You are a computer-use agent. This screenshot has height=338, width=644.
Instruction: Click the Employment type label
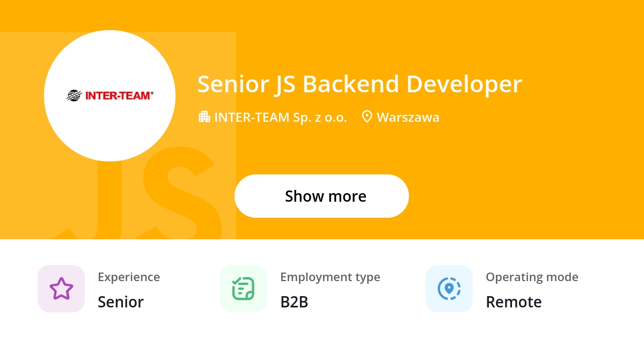pyautogui.click(x=330, y=277)
